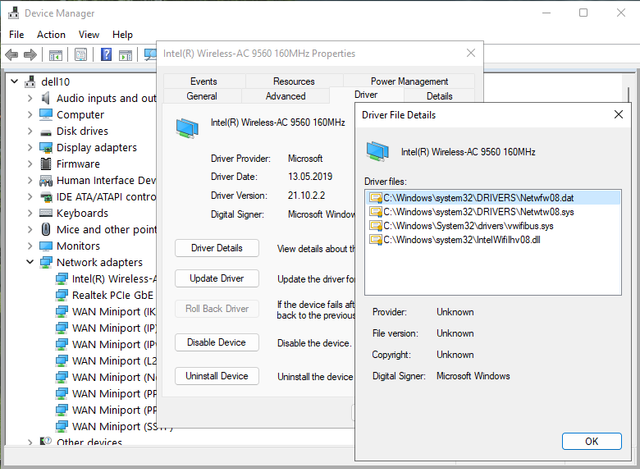Switch to the Events tab
The width and height of the screenshot is (640, 469).
point(204,81)
